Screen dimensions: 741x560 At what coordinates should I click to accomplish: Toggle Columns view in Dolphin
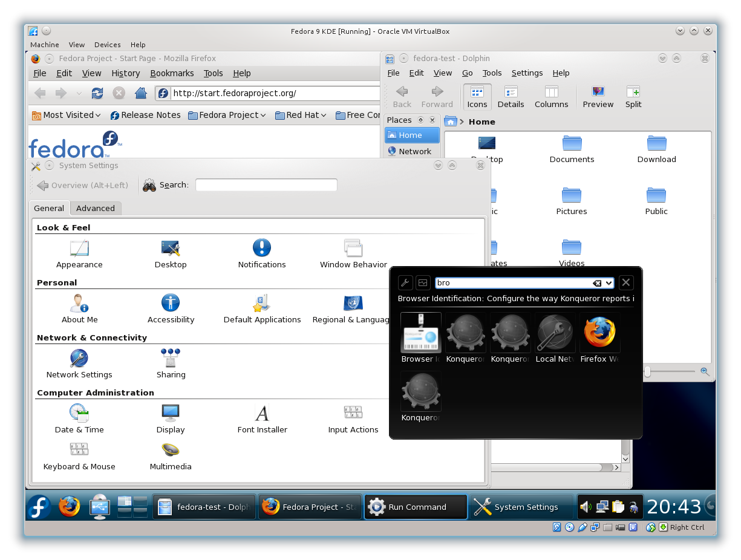[551, 96]
